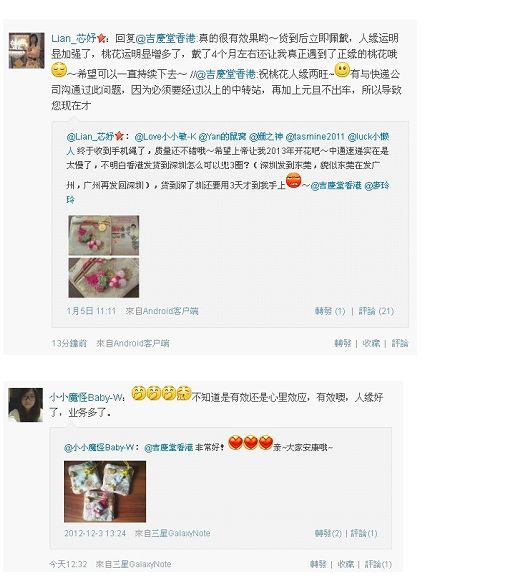524x577 pixels.
Task: Open the 小小魔怪Baby-W username link
Action: point(86,398)
